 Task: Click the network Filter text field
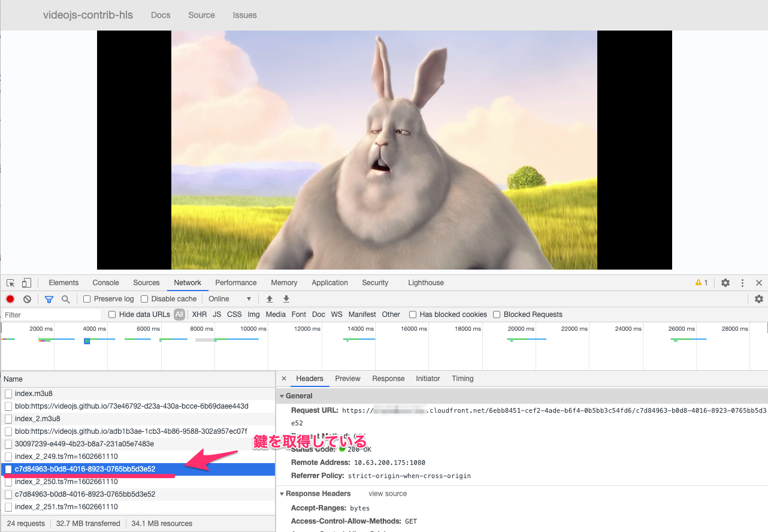click(x=52, y=315)
